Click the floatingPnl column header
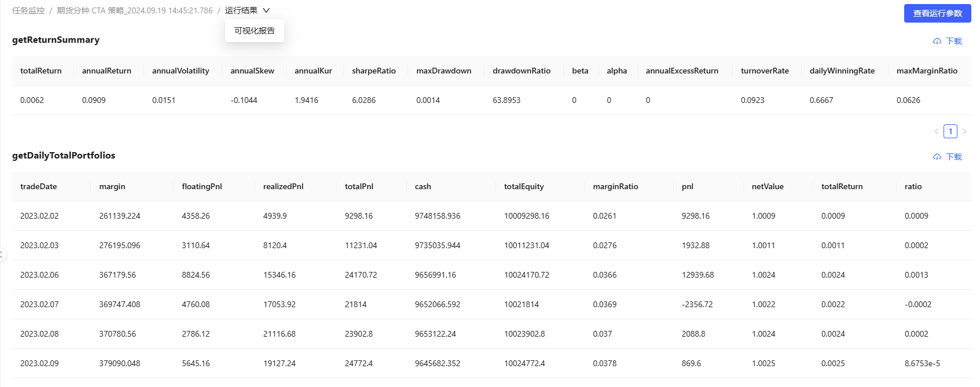This screenshot has width=980, height=387. coord(202,186)
